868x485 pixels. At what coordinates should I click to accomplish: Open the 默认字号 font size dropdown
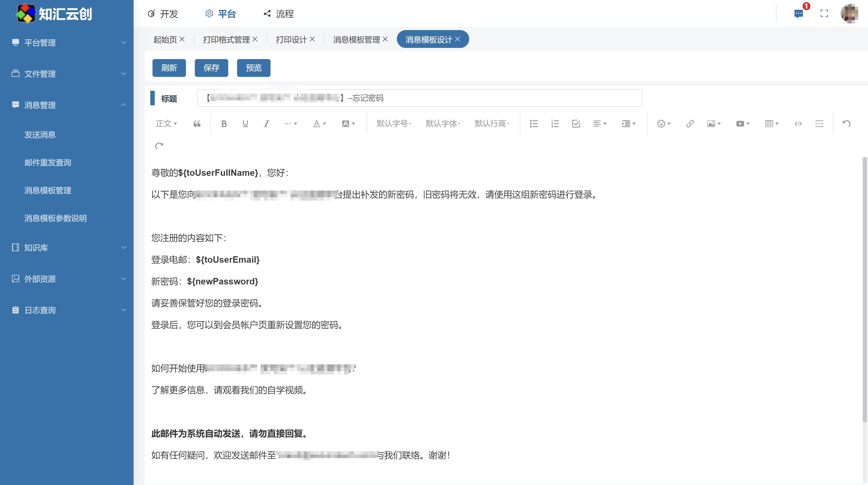pos(394,124)
